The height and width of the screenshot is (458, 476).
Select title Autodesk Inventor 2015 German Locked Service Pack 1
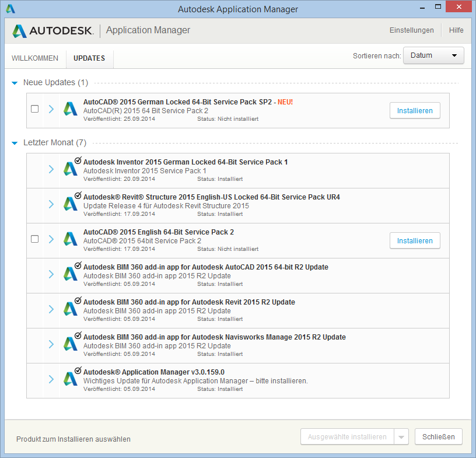(185, 162)
